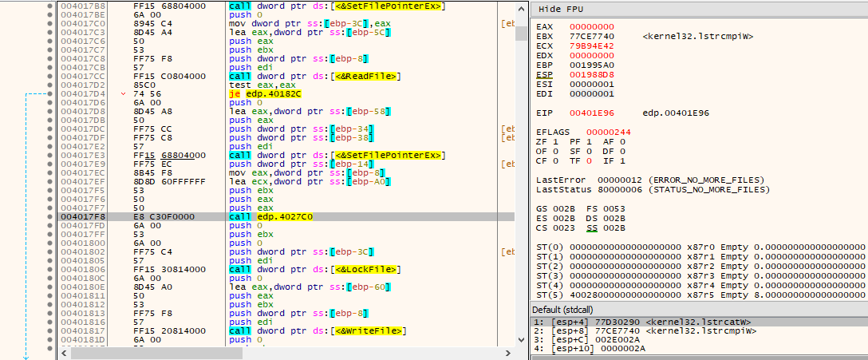
Task: Select EDI register value
Action: 591,93
